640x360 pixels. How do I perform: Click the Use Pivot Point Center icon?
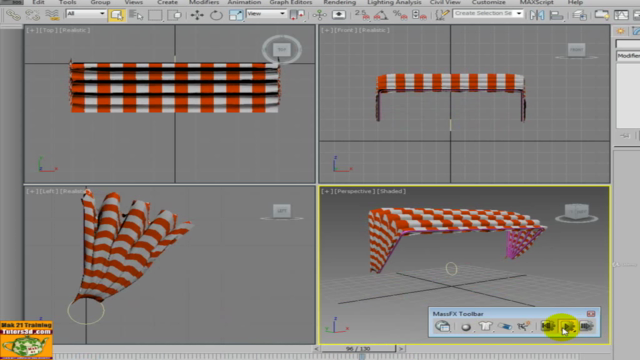[x=297, y=16]
